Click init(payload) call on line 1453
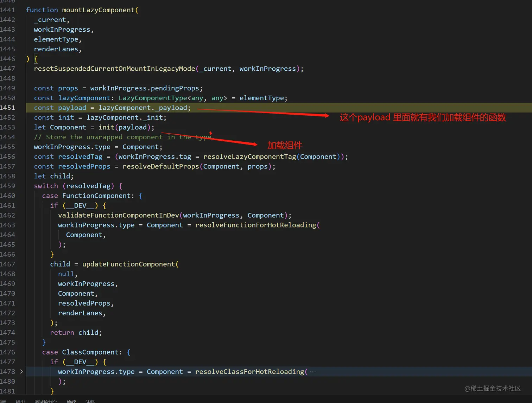Viewport: 532px width, 403px height. coord(125,127)
